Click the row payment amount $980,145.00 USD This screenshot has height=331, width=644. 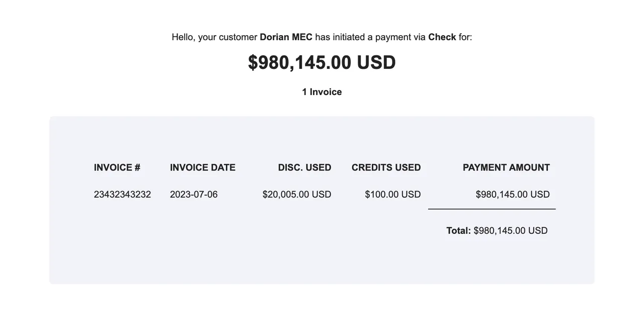(513, 195)
